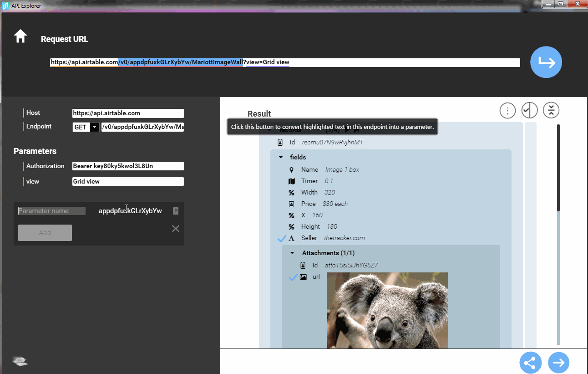Go to the Home screen icon
Image resolution: width=588 pixels, height=374 pixels.
click(20, 36)
